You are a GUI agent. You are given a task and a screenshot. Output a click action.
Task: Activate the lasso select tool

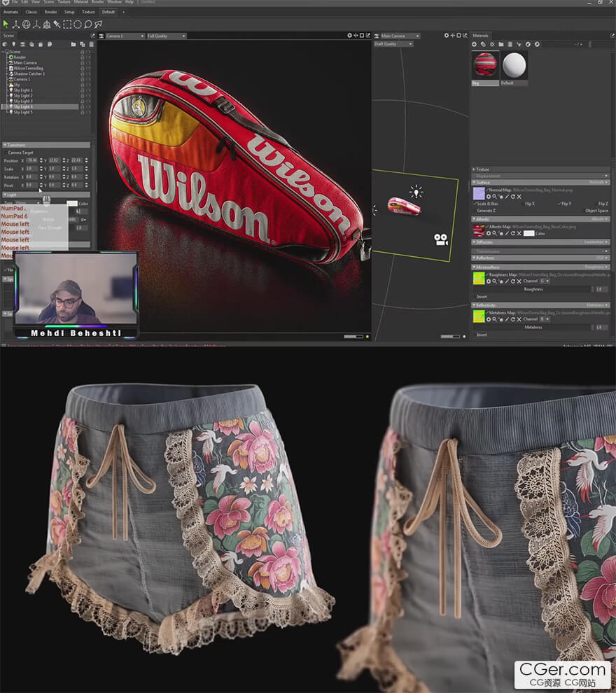click(88, 24)
